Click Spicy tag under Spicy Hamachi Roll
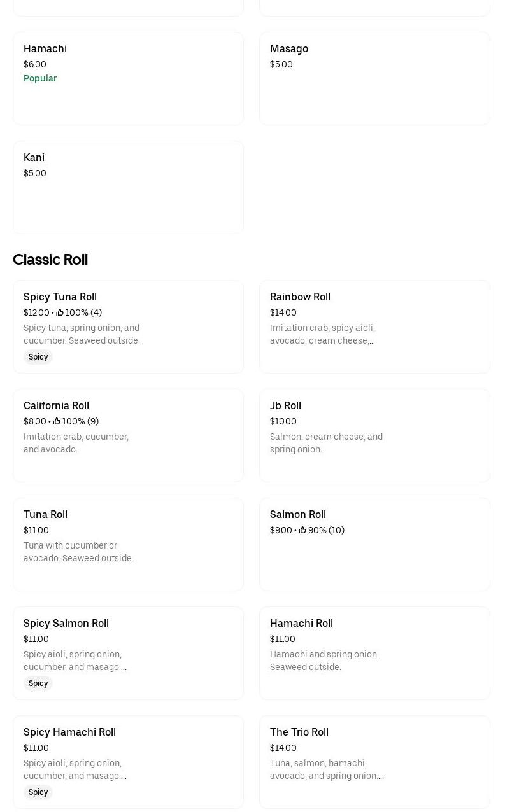Image resolution: width=512 pixels, height=812 pixels. [38, 792]
